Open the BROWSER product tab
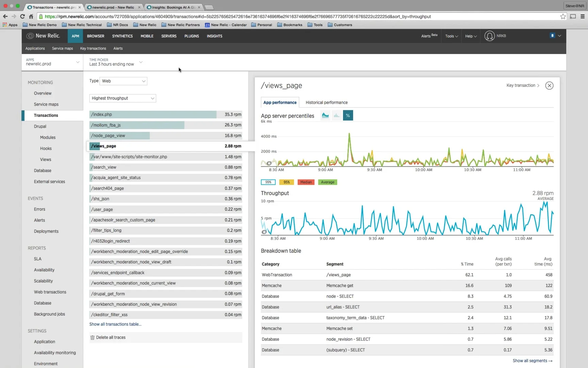The height and width of the screenshot is (368, 588). pyautogui.click(x=96, y=36)
